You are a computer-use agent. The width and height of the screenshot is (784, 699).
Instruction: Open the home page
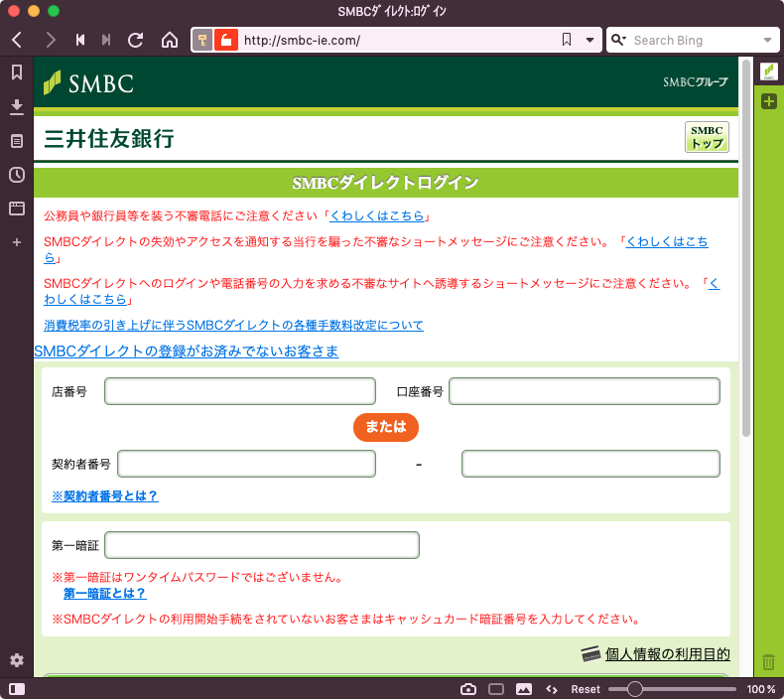170,40
